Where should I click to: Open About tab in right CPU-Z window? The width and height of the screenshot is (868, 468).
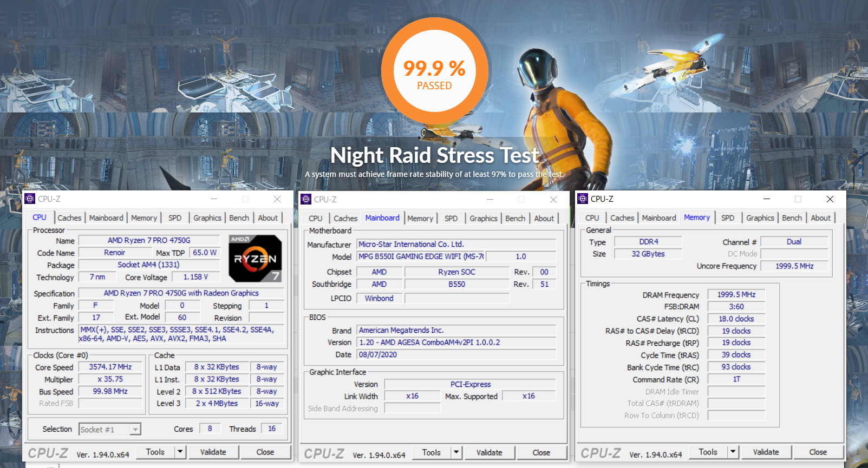tap(821, 218)
